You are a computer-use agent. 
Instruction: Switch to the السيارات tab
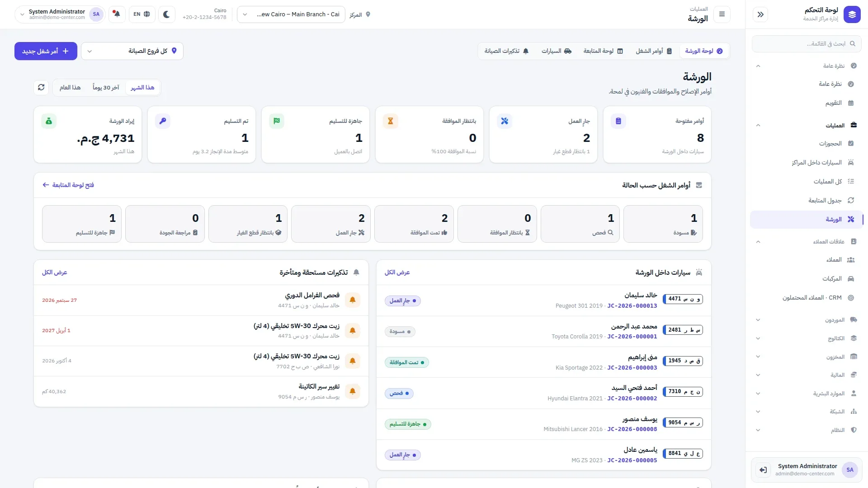(557, 51)
